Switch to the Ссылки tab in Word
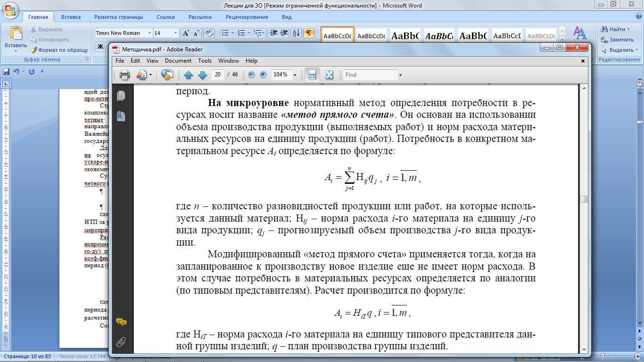 click(x=166, y=17)
